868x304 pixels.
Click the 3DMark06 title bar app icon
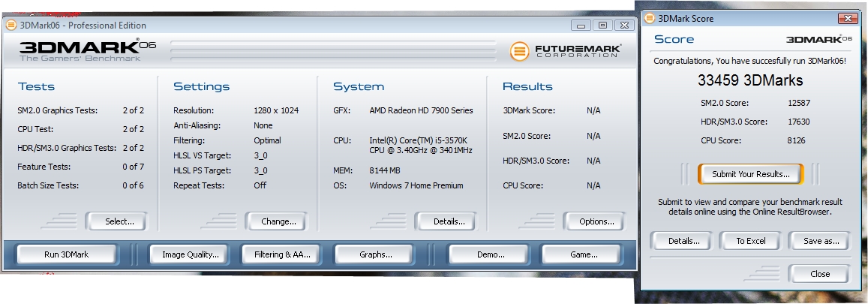pyautogui.click(x=11, y=25)
